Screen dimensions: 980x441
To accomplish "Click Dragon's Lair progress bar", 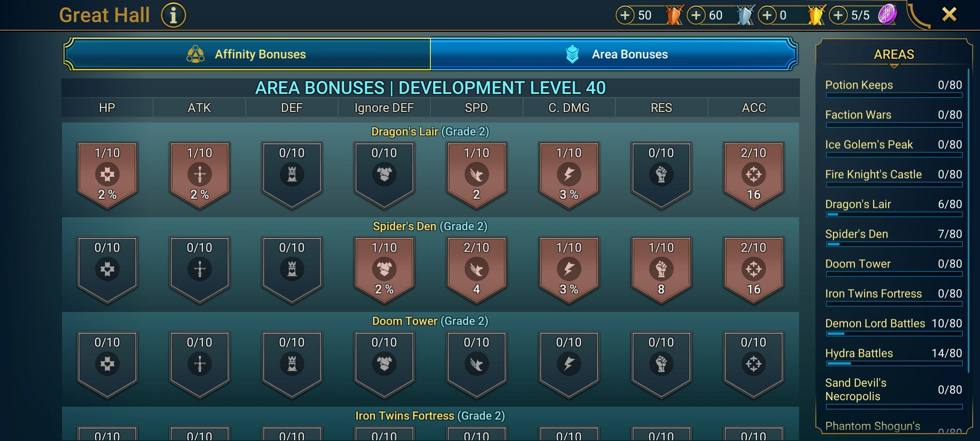I will (x=894, y=214).
